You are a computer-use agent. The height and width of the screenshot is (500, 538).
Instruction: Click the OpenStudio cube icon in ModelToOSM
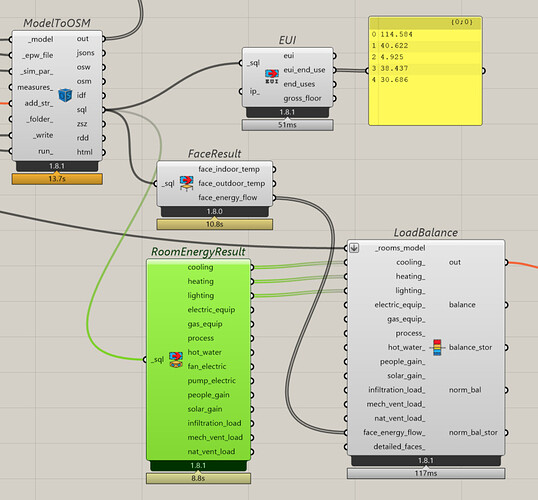65,95
